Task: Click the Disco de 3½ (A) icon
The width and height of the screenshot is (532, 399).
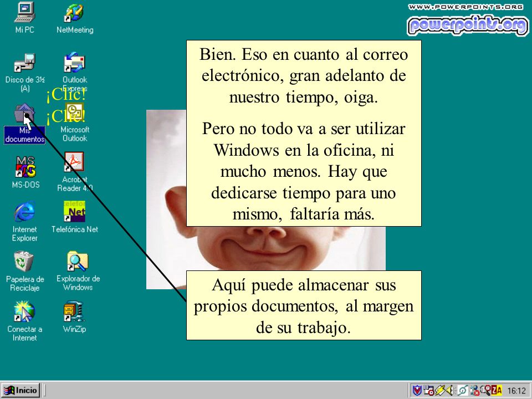Action: (x=24, y=63)
